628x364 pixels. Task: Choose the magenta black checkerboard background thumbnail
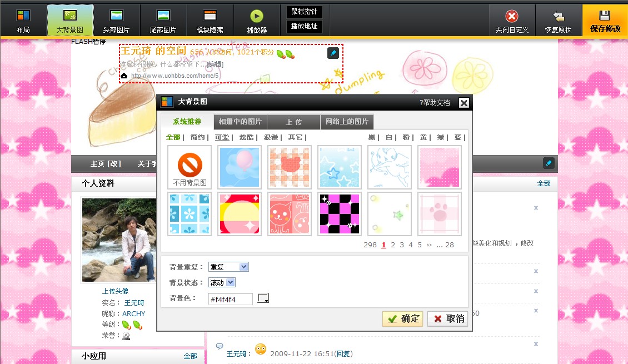(340, 214)
